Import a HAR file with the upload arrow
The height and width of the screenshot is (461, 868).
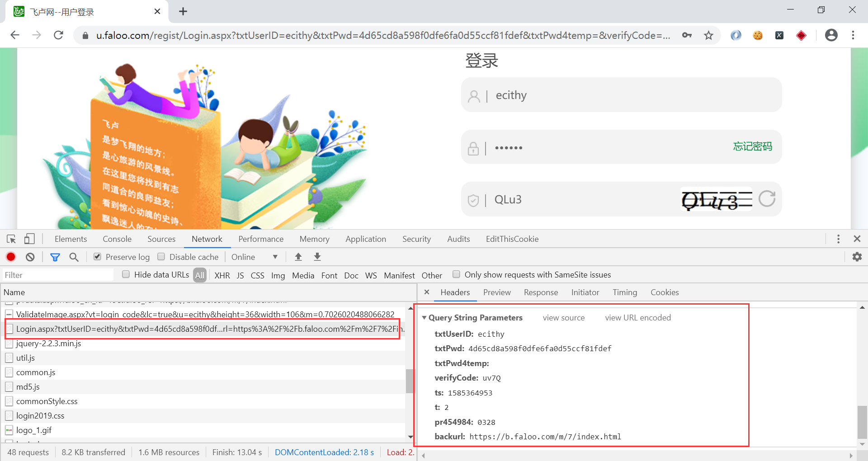(x=298, y=257)
